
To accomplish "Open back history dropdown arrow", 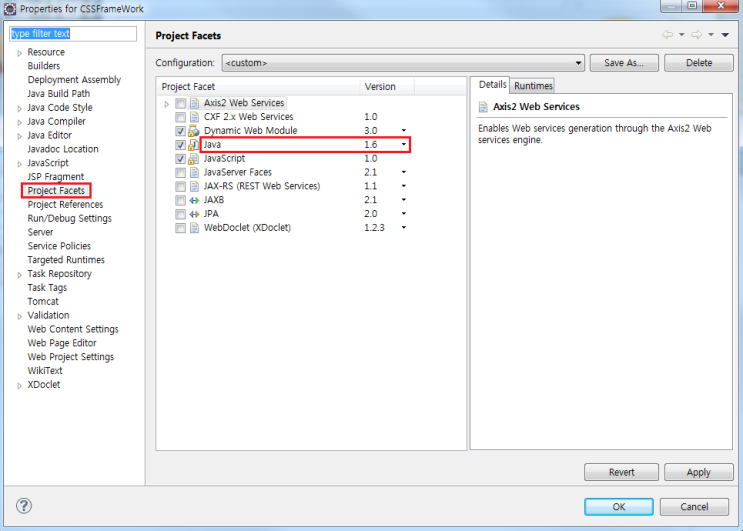I will point(681,35).
